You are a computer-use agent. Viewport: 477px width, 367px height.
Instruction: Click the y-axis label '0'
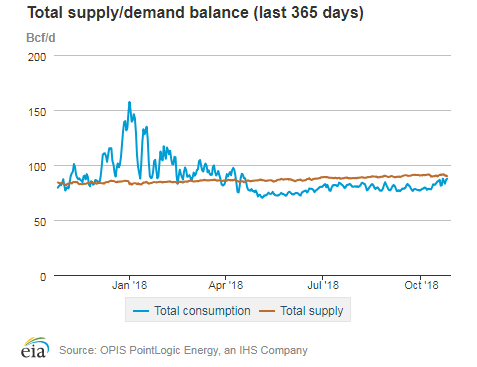click(43, 277)
